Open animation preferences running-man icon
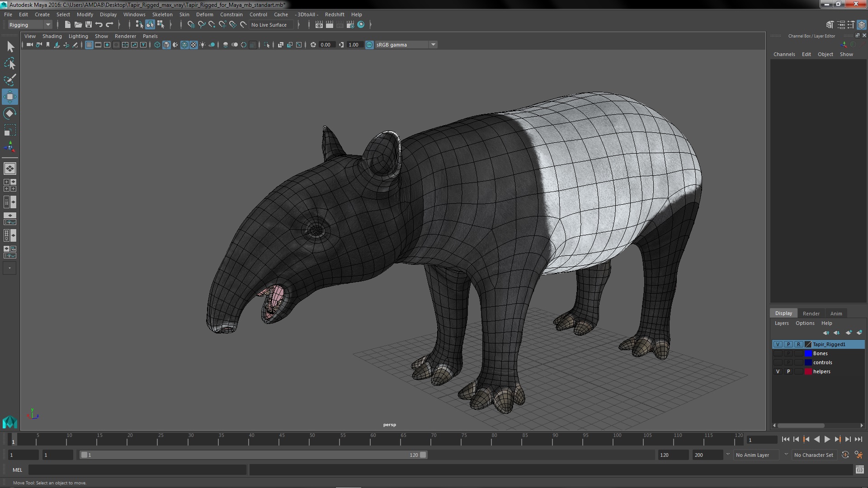This screenshot has width=868, height=488. point(859,455)
